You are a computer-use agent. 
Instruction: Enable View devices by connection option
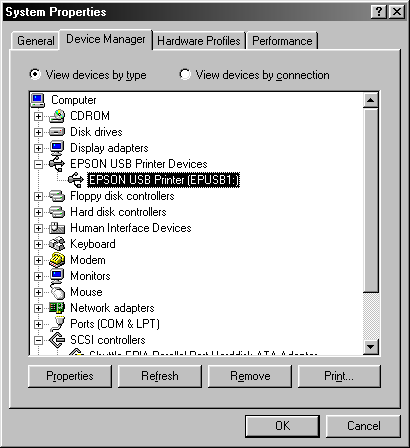(x=254, y=75)
